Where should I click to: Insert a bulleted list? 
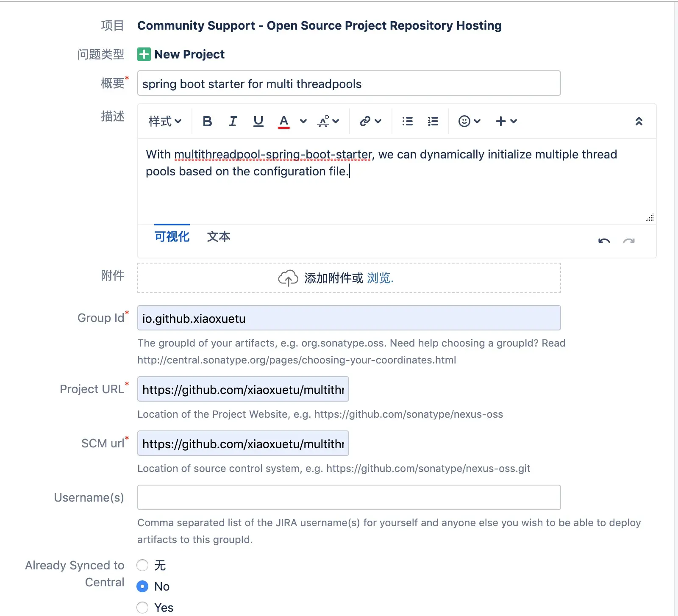pyautogui.click(x=407, y=121)
